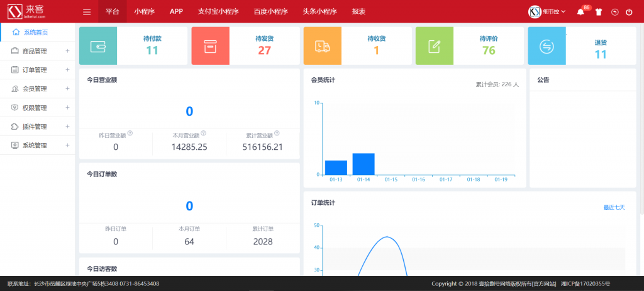644x291 pixels.
Task: Click the 公告 panel heading
Action: pyautogui.click(x=543, y=80)
